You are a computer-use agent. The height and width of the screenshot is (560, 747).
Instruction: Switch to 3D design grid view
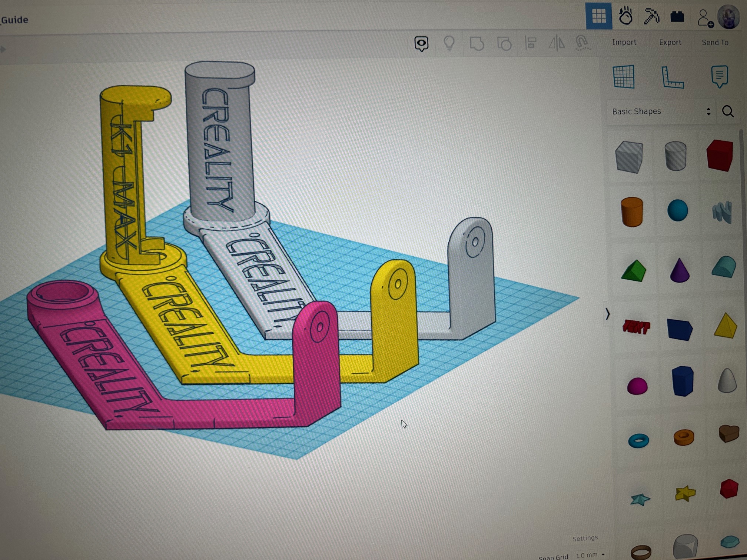(598, 16)
